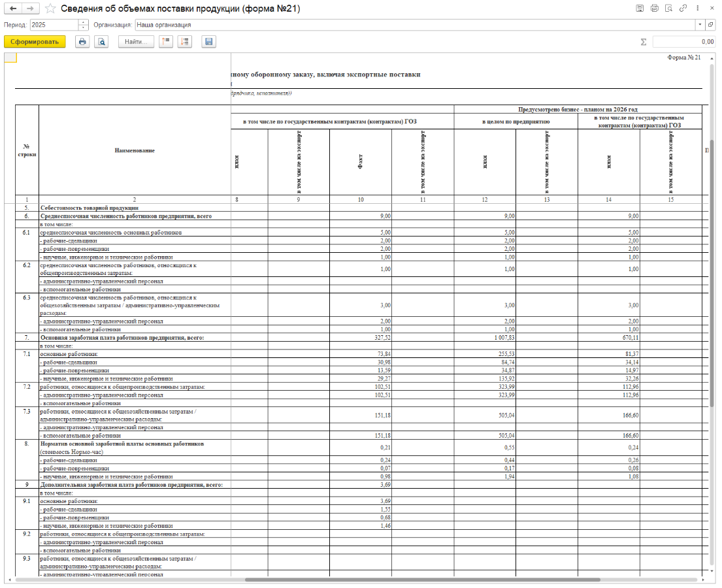The image size is (722, 588).
Task: Go back with the left arrow button
Action: 13,8
